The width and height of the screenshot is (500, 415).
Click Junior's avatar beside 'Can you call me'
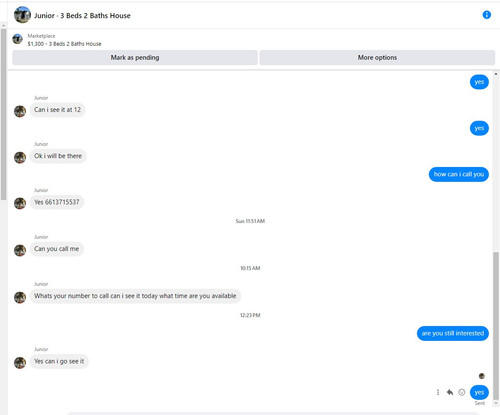pos(20,250)
